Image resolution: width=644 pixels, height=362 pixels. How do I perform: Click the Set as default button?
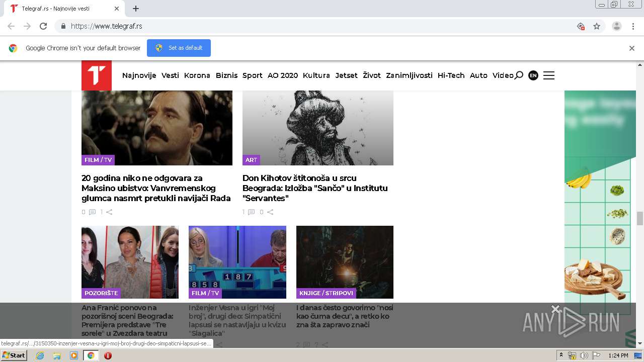[179, 48]
